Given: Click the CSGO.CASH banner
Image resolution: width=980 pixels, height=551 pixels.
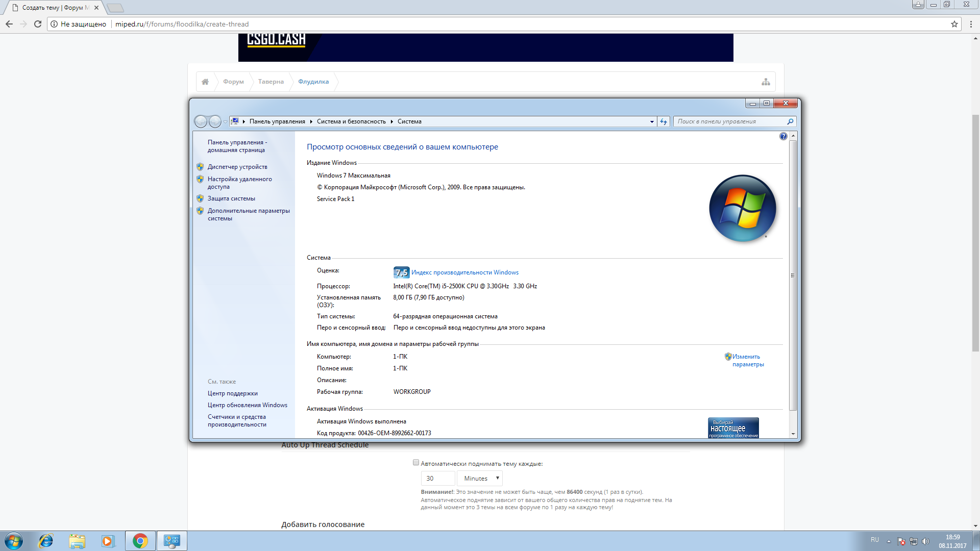Looking at the screenshot, I should click(x=485, y=47).
